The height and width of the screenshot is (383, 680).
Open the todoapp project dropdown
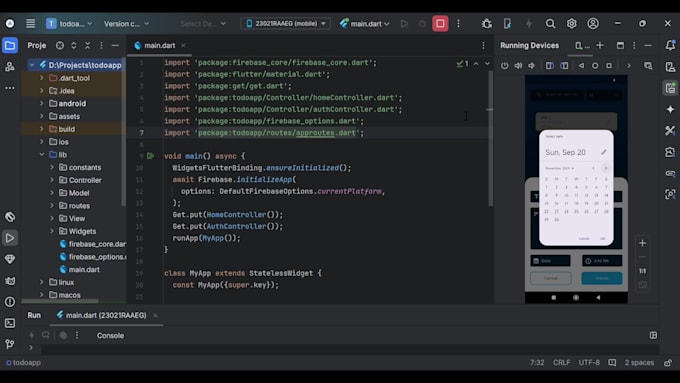click(69, 23)
